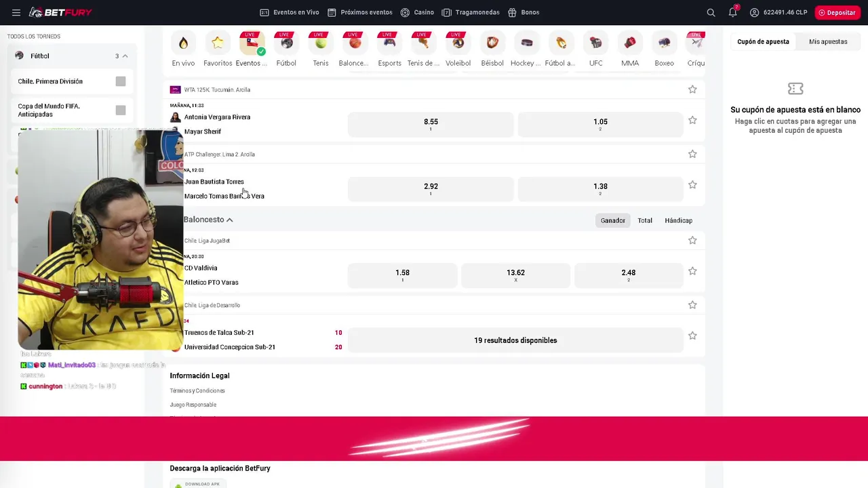868x488 pixels.
Task: Select the Béisbol sport icon
Action: click(492, 43)
